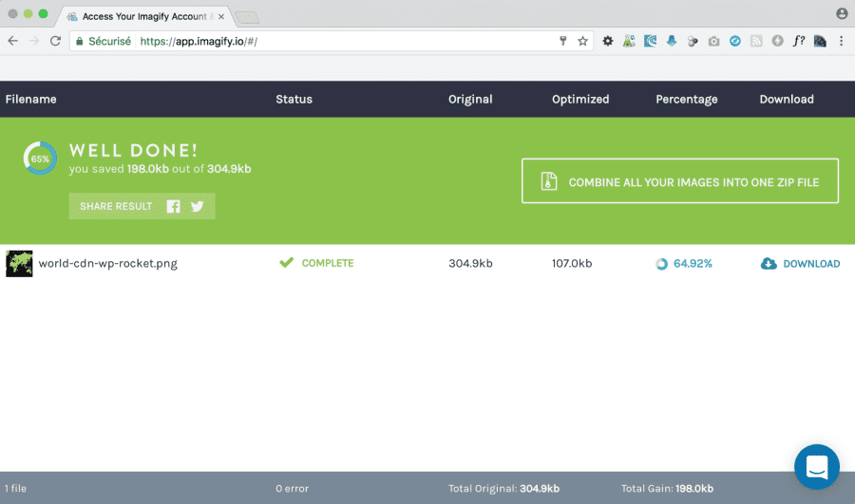855x504 pixels.
Task: Reload the page
Action: click(x=55, y=42)
